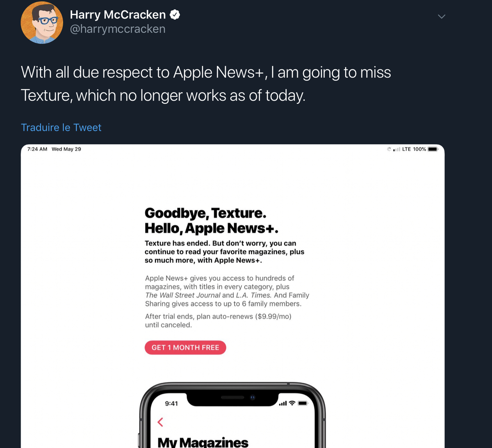Image resolution: width=492 pixels, height=448 pixels.
Task: Click the Goodbye, Texture headline
Action: coord(206,213)
